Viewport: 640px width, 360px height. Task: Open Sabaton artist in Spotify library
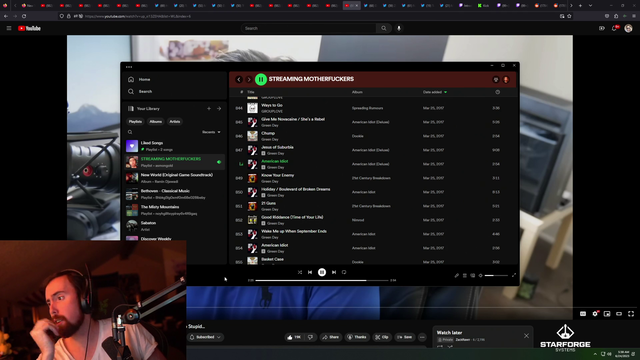tap(175, 226)
